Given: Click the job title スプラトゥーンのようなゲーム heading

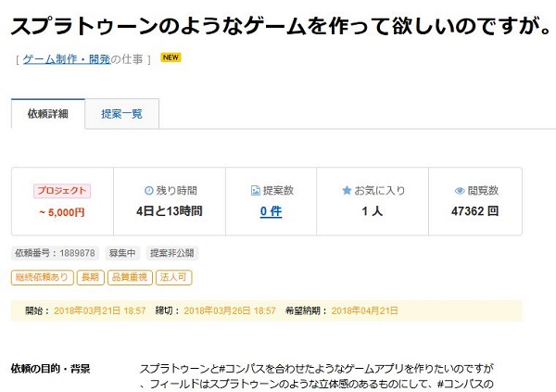Looking at the screenshot, I should 280,26.
